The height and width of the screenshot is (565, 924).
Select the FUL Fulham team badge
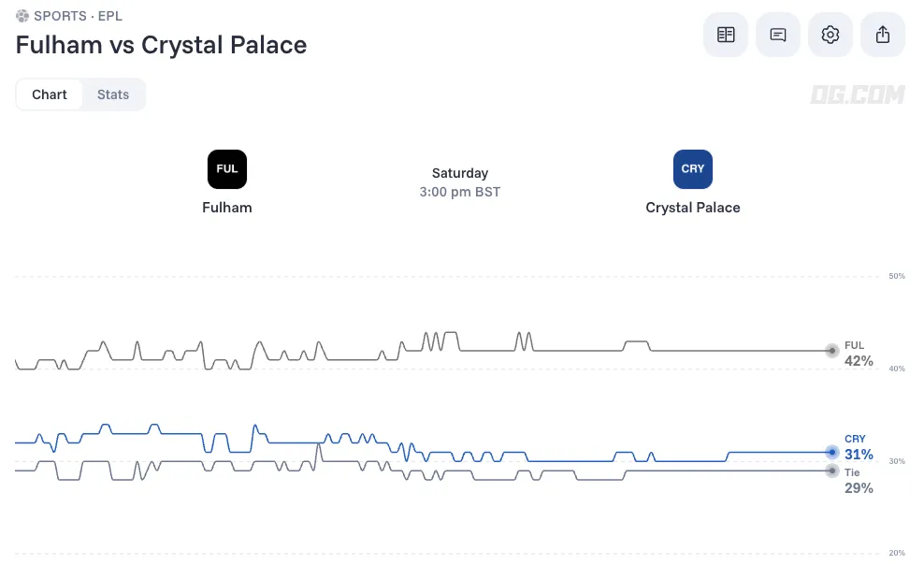227,169
